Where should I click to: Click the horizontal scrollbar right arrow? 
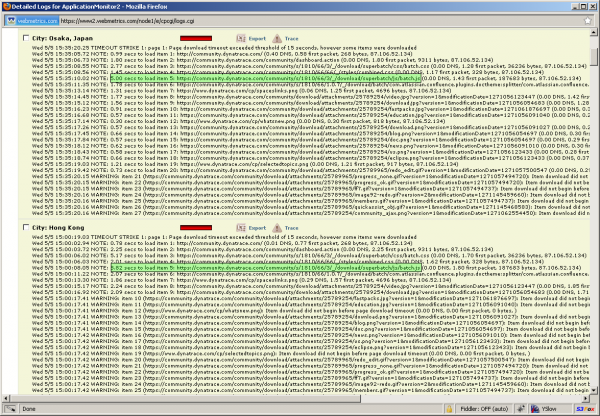pos(586,399)
